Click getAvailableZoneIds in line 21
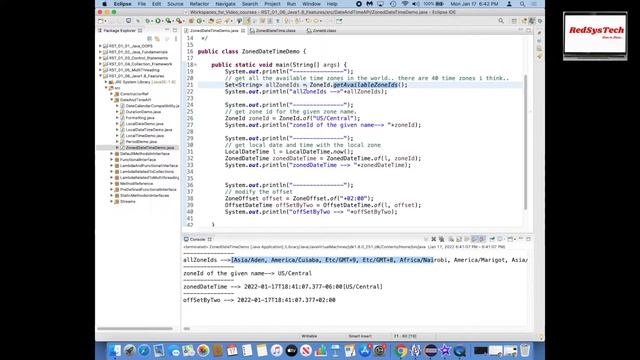640x360 pixels. pos(365,85)
